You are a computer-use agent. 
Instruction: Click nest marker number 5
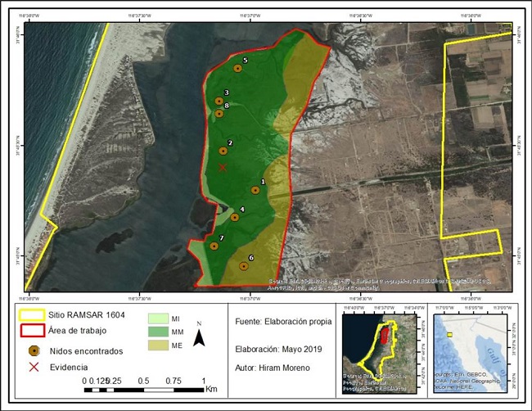point(237,68)
